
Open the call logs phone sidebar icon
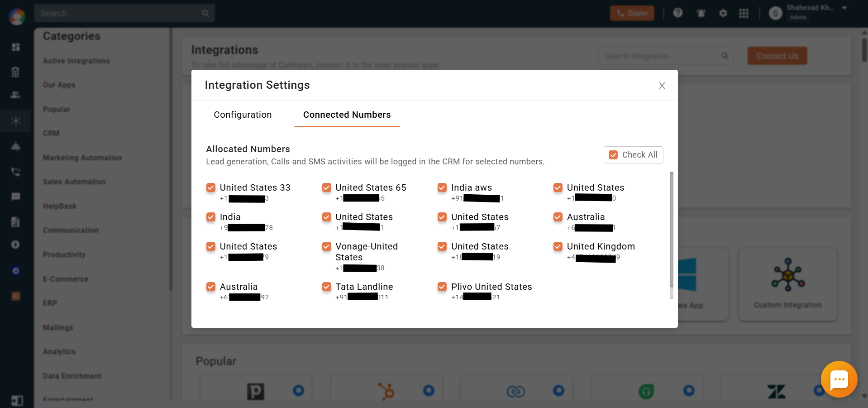point(16,172)
